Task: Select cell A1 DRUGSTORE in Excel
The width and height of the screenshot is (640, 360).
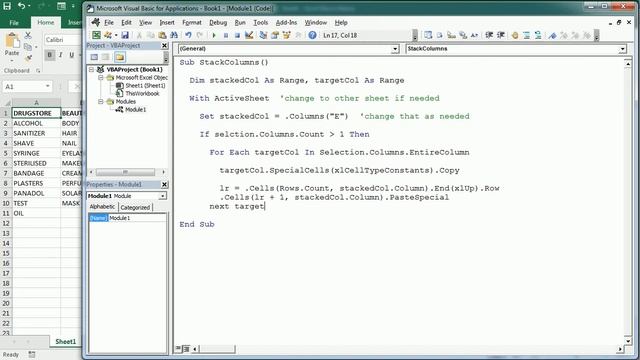Action: (36, 113)
